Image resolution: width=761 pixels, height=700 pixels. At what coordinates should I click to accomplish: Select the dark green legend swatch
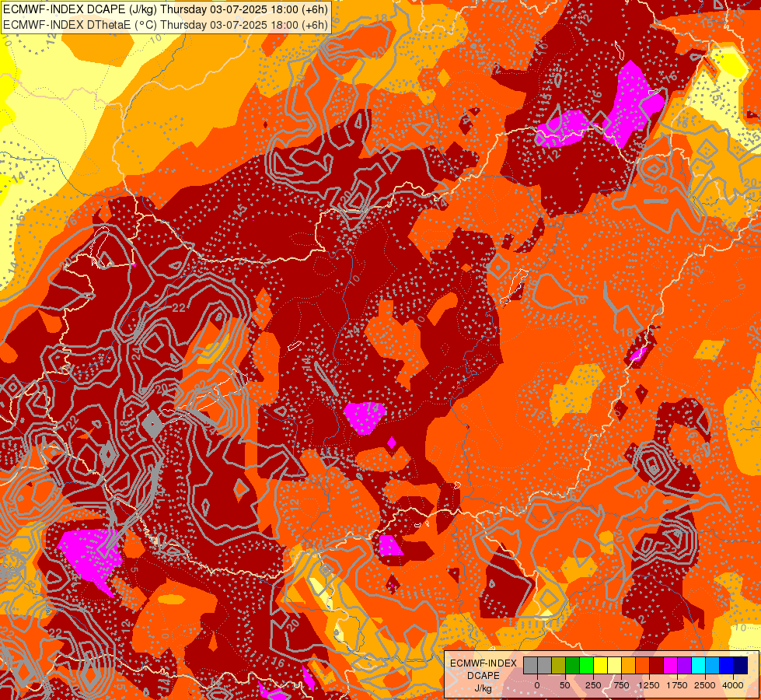(573, 666)
